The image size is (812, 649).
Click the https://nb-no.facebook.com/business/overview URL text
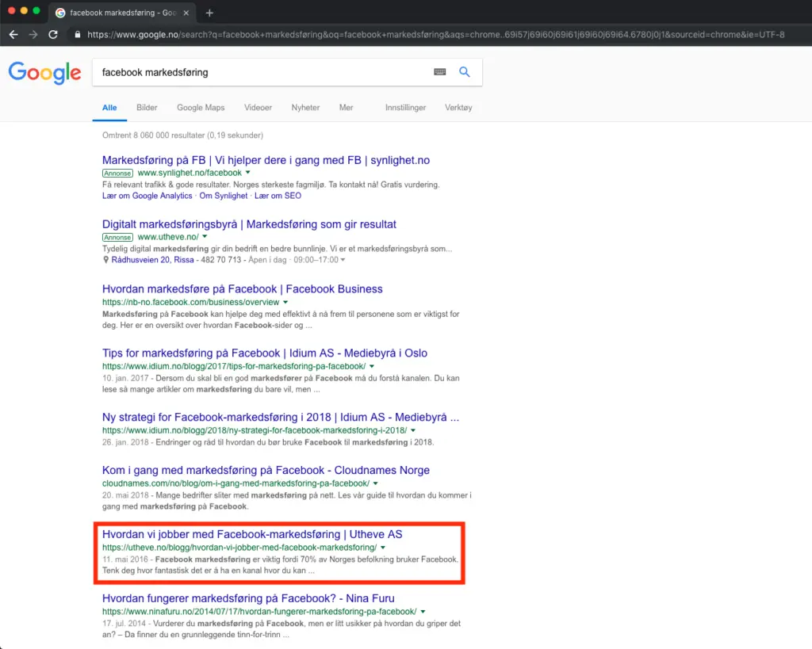point(190,302)
